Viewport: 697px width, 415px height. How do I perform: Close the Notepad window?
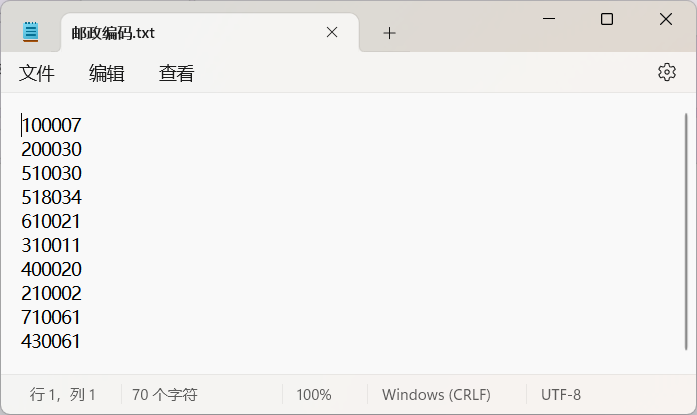coord(665,19)
